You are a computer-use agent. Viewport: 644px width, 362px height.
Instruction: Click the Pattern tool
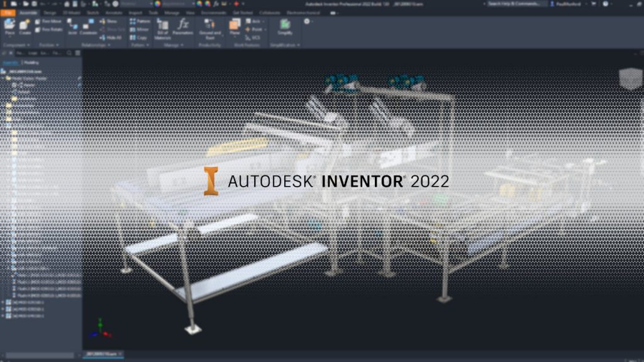pos(140,21)
